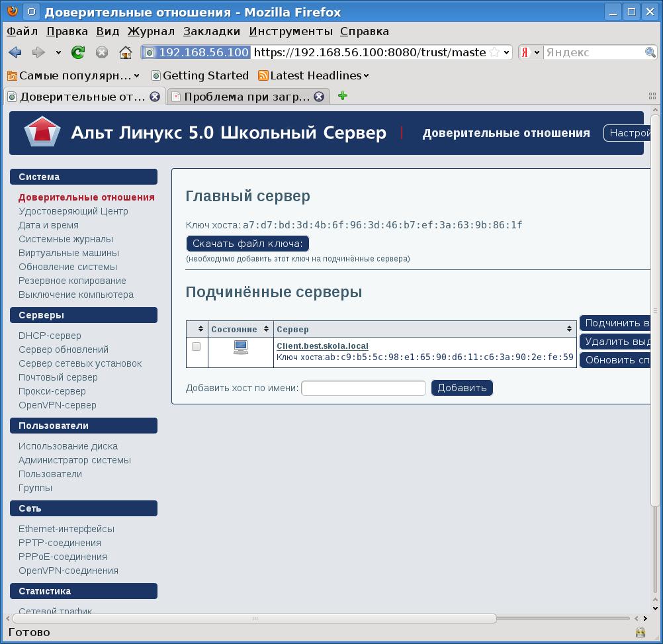Expand the Latest Headlines bookmark dropdown
The image size is (663, 644).
coord(366,76)
